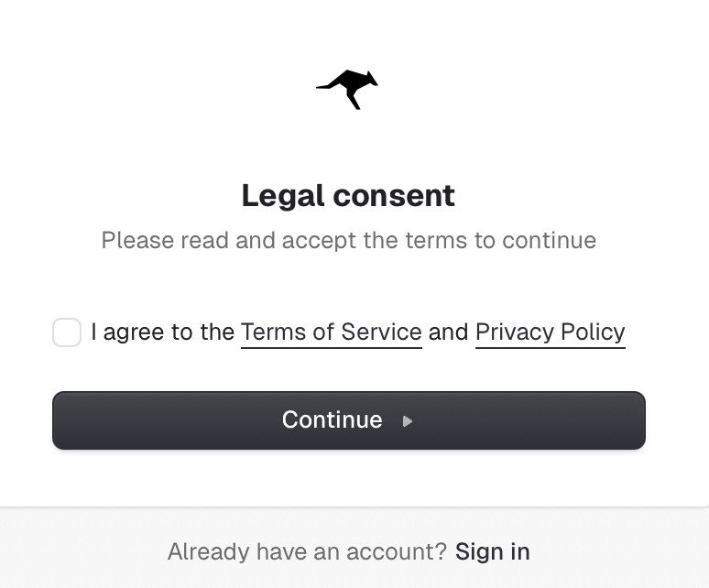
Task: Submit consent with the Continue button
Action: pyautogui.click(x=348, y=420)
